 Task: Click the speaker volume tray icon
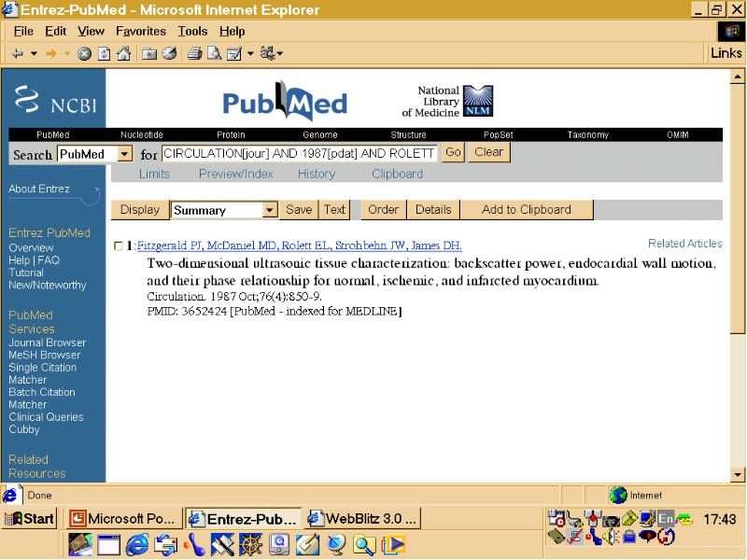tap(611, 538)
